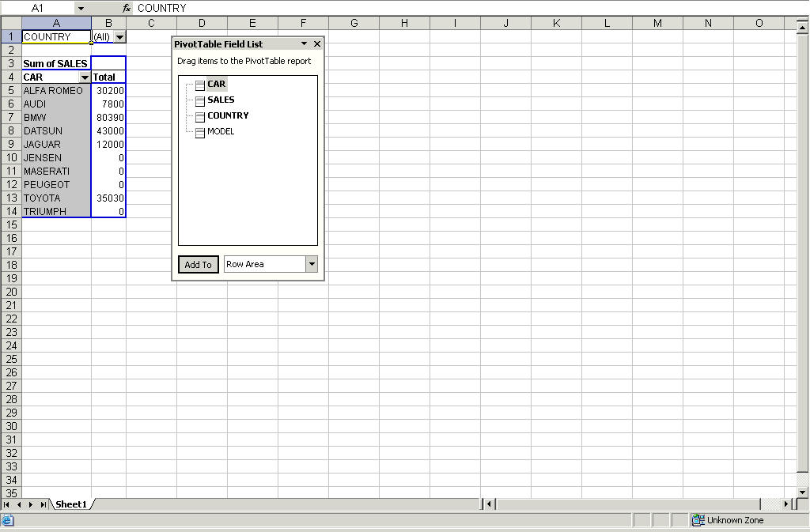Click the 30200 value cell

click(108, 91)
